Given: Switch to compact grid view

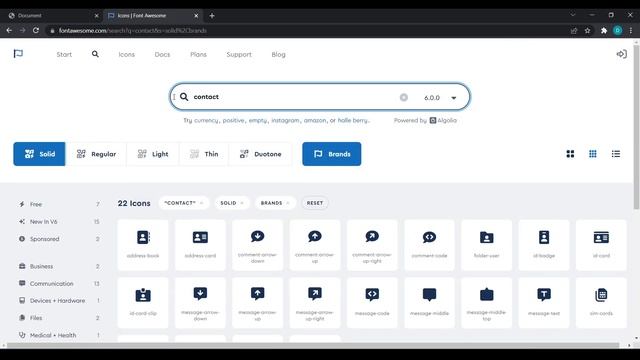Looking at the screenshot, I should [593, 154].
